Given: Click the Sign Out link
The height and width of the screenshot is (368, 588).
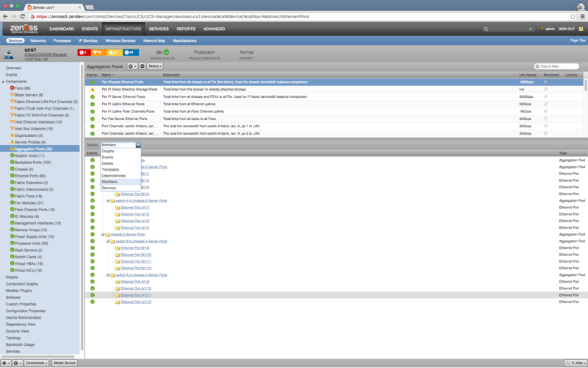Looking at the screenshot, I should [566, 29].
